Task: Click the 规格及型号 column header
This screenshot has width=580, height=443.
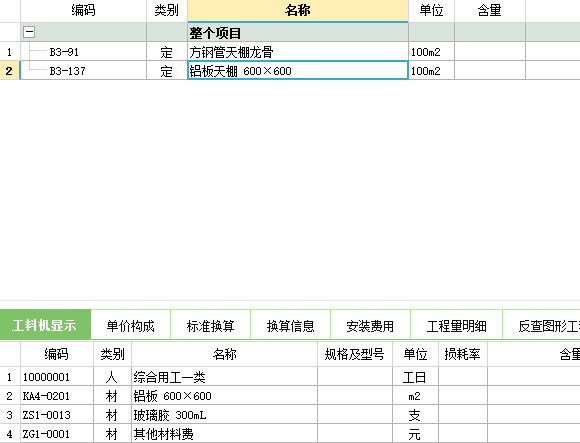Action: (355, 354)
